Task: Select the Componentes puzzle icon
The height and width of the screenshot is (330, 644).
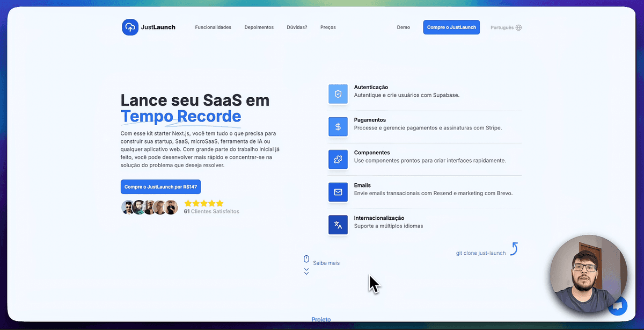Action: [x=338, y=160]
